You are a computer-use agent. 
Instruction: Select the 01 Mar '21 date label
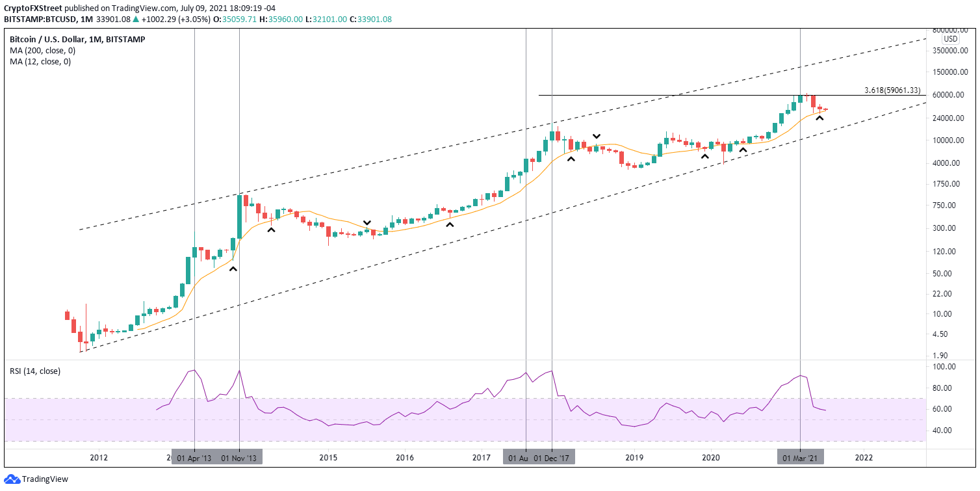[800, 458]
